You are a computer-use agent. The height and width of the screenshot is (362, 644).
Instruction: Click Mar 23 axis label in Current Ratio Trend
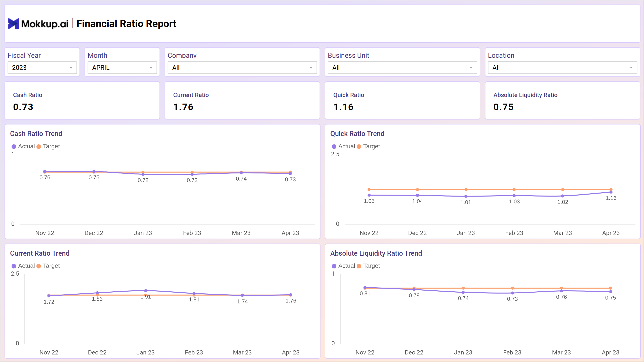click(x=242, y=352)
